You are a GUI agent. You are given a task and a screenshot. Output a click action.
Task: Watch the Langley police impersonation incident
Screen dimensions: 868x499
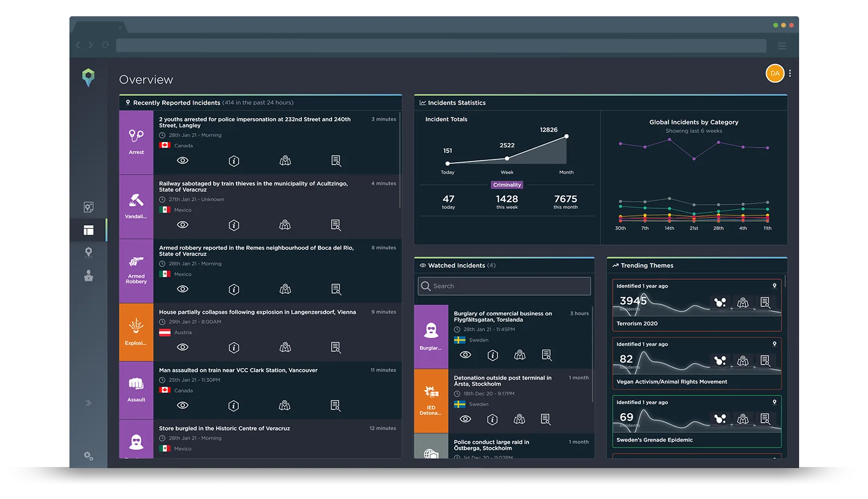(x=183, y=161)
